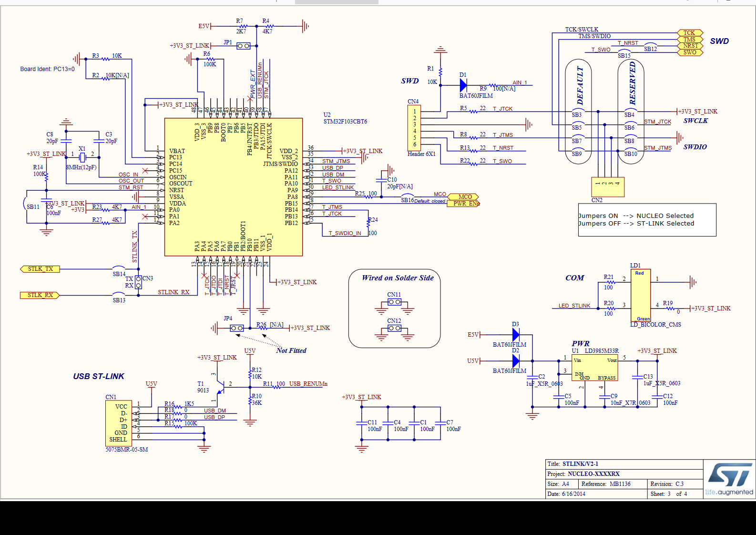The image size is (756, 535).
Task: Click the LD1 bicolor LED component
Action: pos(641,296)
